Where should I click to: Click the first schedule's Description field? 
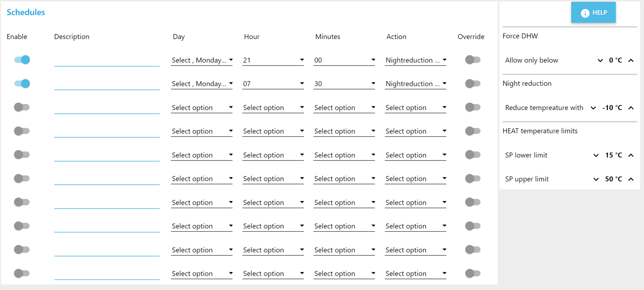click(107, 61)
